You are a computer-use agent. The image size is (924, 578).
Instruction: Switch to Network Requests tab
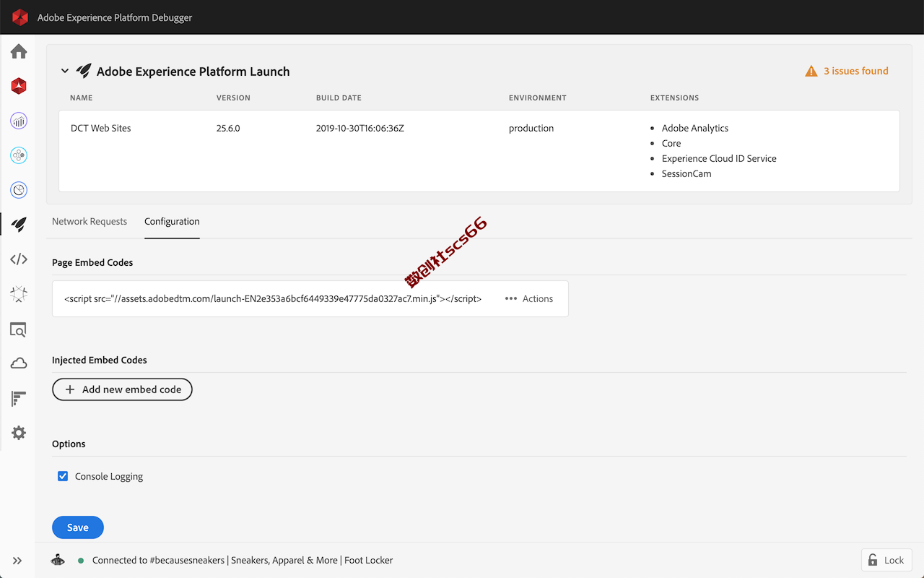point(90,222)
